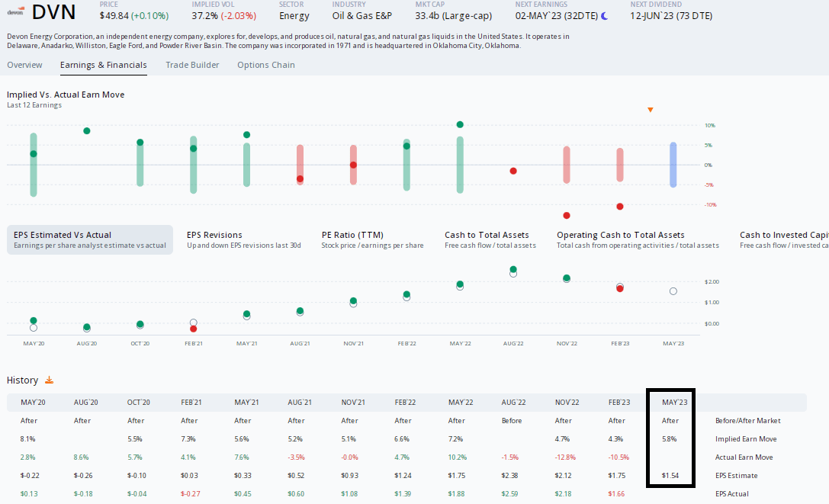Click the red FEB'23 EPS actual dot
Image resolution: width=829 pixels, height=504 pixels.
click(x=619, y=288)
